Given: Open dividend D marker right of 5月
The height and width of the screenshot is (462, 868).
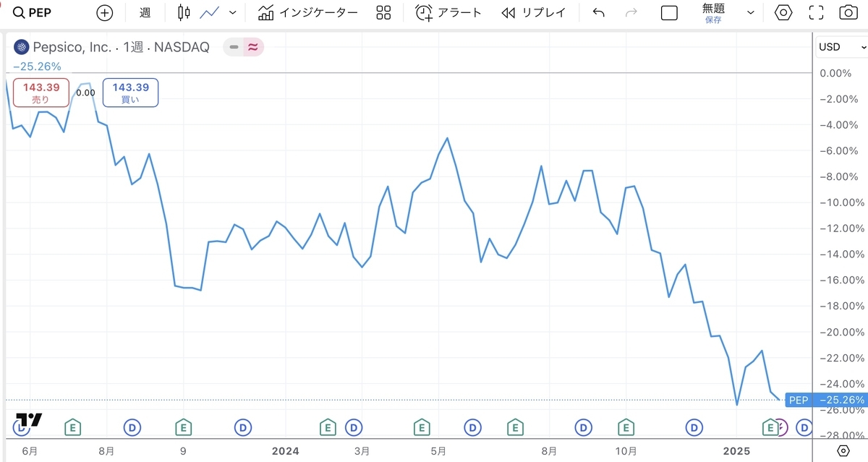Looking at the screenshot, I should pos(472,427).
